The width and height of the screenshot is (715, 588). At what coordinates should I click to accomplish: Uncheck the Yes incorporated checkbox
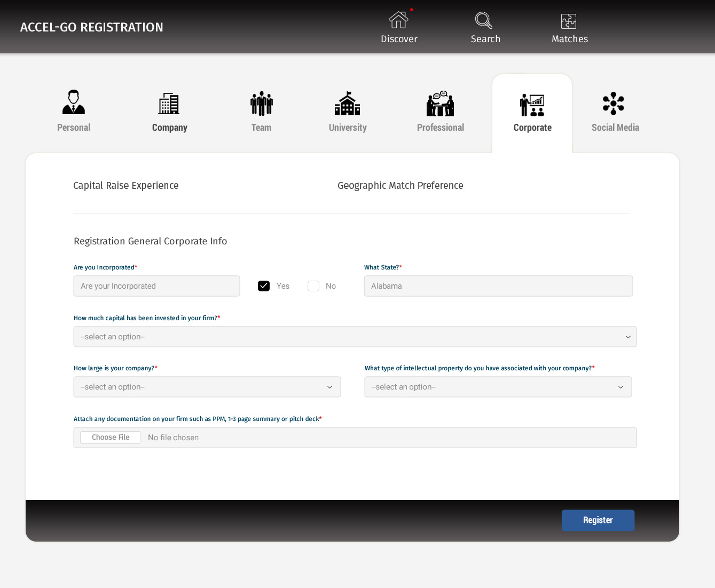[x=264, y=286]
